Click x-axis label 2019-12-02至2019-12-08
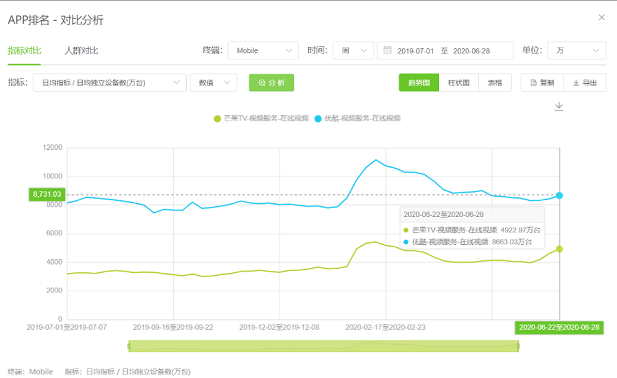The image size is (617, 378). tap(279, 327)
